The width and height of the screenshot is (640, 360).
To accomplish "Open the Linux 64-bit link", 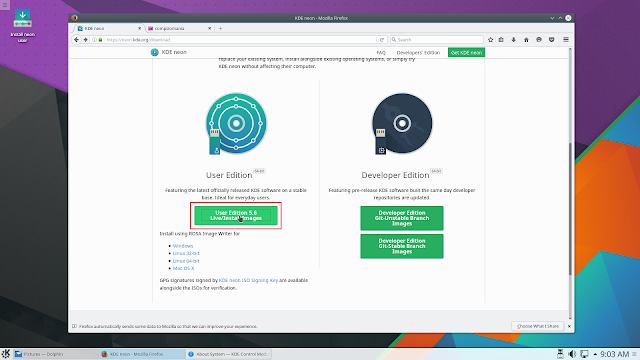I will (x=186, y=261).
